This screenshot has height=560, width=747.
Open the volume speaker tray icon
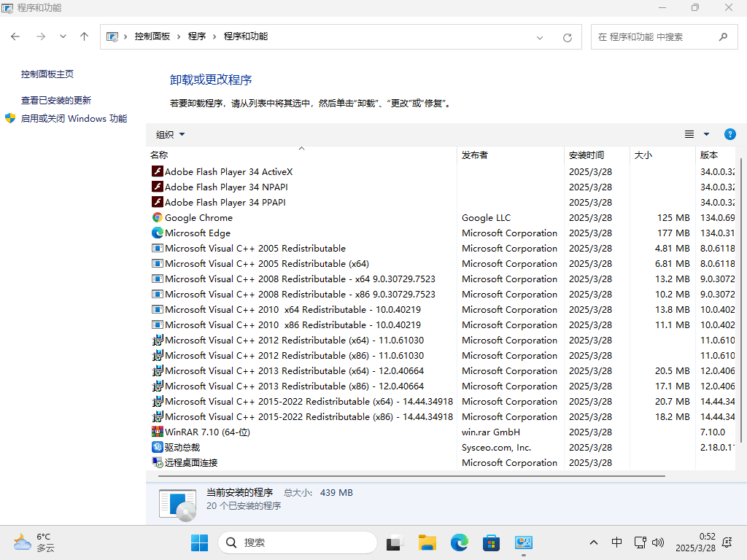point(658,542)
